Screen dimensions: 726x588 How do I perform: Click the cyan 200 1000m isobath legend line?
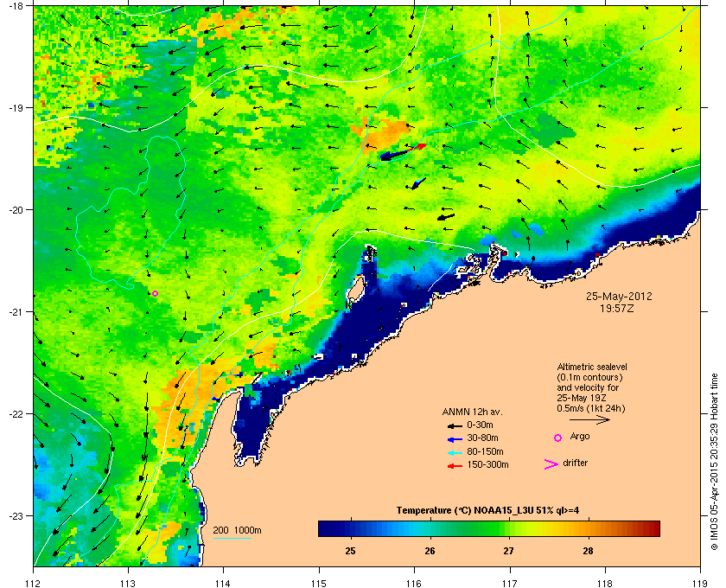pos(232,538)
